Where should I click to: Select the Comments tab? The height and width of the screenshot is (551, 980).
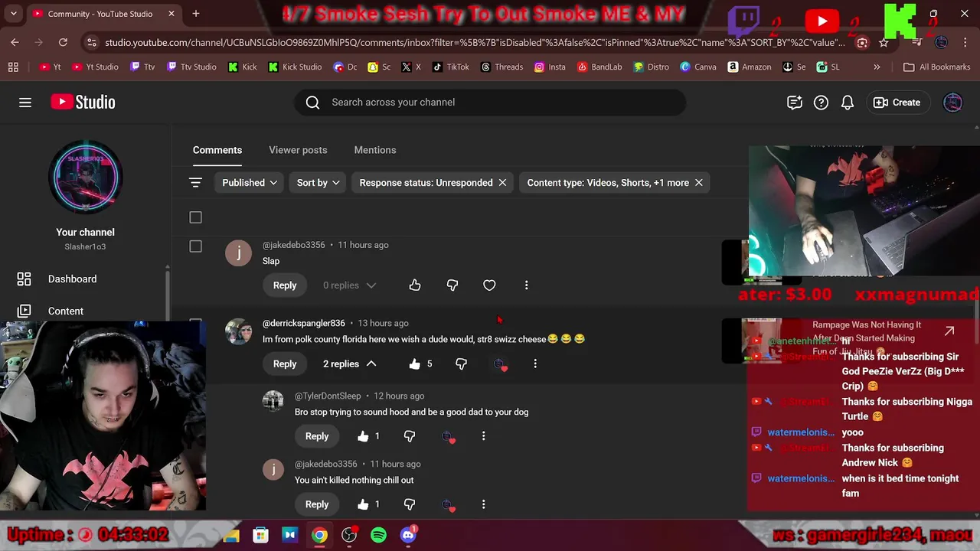tap(217, 150)
